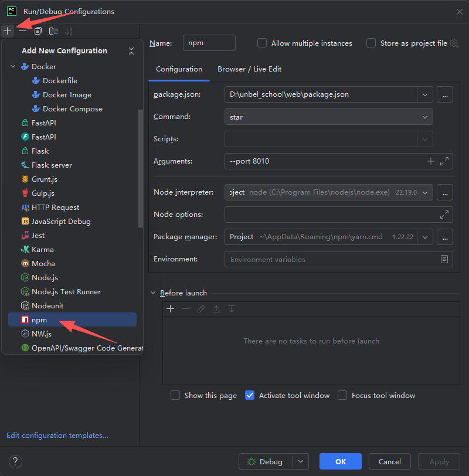This screenshot has width=469, height=476.
Task: Click the Debug button
Action: click(266, 462)
